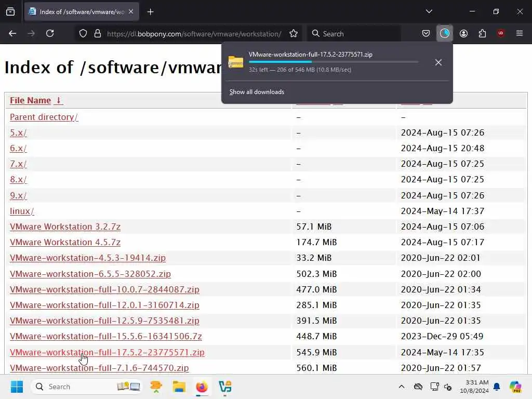Download VMware-workstation-full-12.5.9-7535481.zip
Image resolution: width=532 pixels, height=399 pixels.
click(104, 321)
